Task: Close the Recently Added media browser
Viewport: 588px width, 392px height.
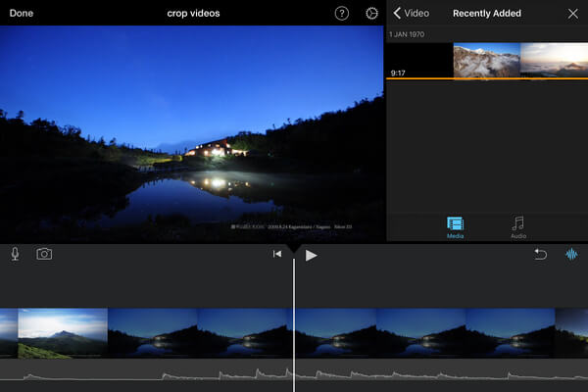Action: pos(573,14)
